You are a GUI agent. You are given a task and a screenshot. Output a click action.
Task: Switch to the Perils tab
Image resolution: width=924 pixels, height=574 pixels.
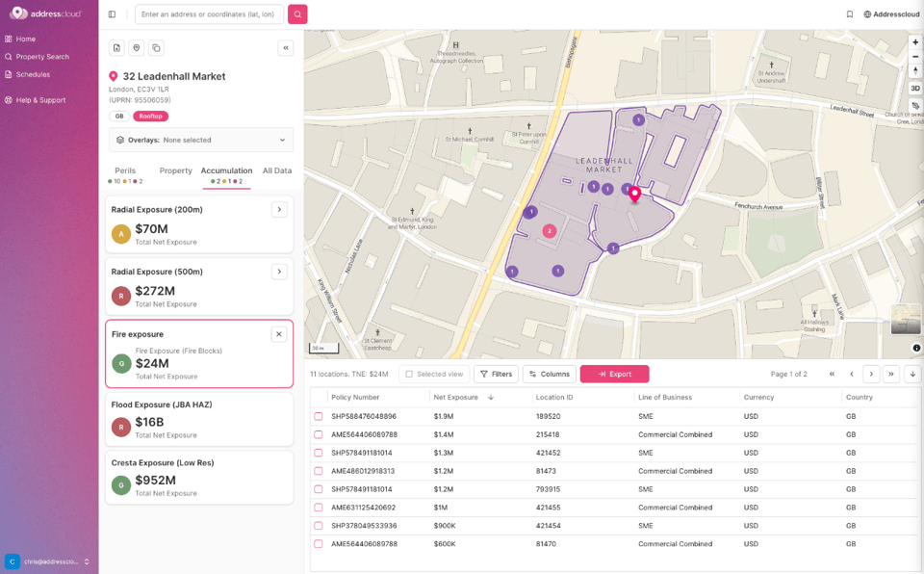coord(125,170)
